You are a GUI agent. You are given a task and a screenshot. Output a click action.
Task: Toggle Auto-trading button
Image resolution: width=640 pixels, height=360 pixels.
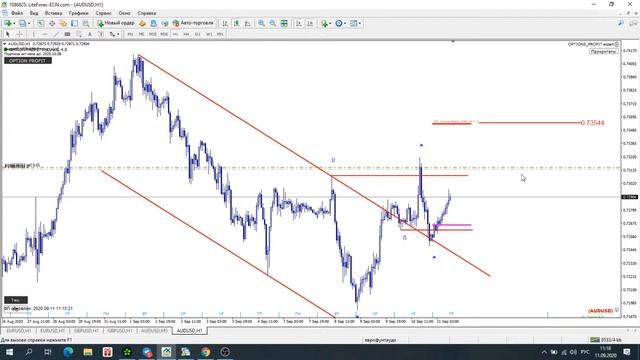coord(193,23)
